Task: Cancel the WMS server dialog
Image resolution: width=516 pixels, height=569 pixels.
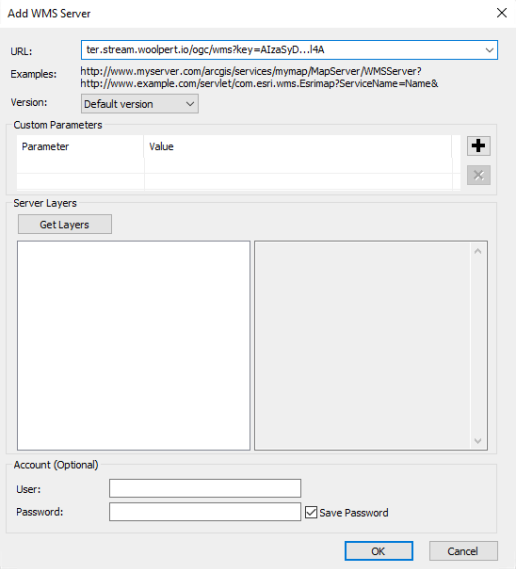Action: [x=463, y=551]
